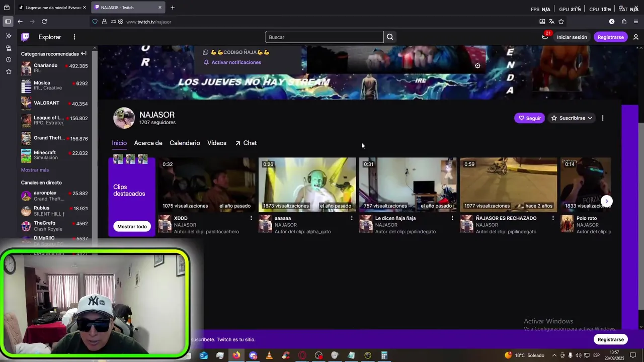Click banner settings gear icon
The width and height of the screenshot is (644, 362).
pyautogui.click(x=477, y=66)
